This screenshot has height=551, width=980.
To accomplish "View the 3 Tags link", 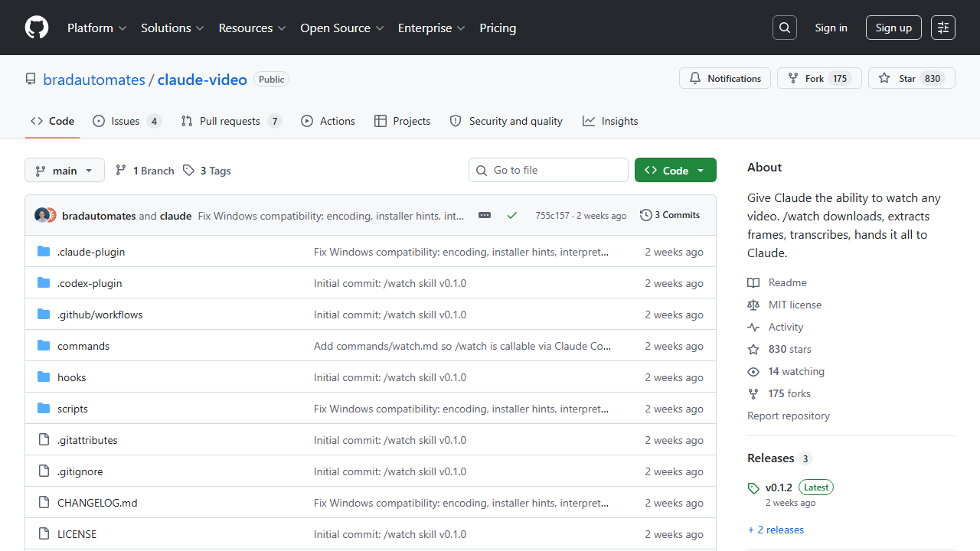I will click(x=207, y=171).
